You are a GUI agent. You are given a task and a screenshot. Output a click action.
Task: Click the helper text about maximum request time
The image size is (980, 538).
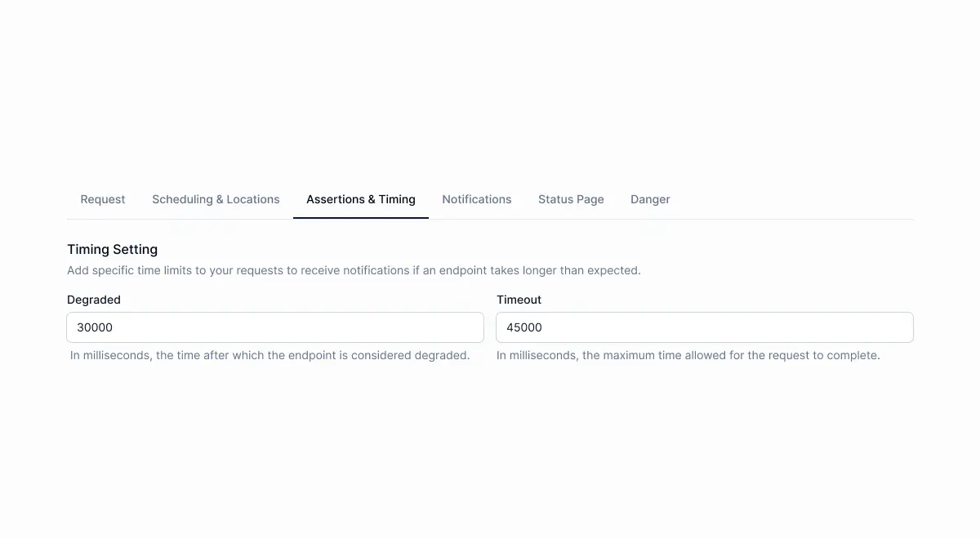[688, 356]
